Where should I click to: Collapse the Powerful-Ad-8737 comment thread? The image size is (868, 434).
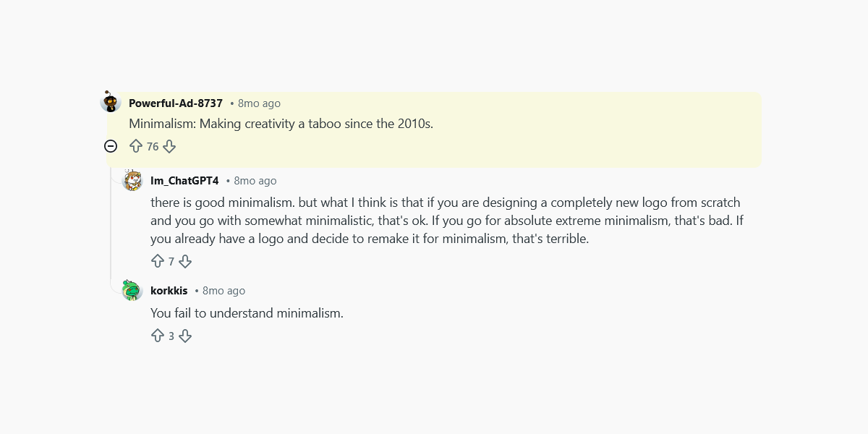click(x=110, y=146)
